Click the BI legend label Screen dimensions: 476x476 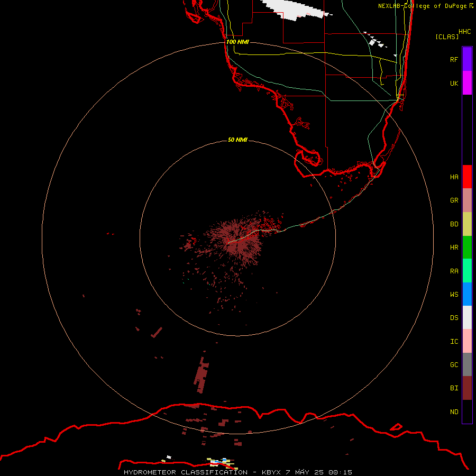[454, 388]
